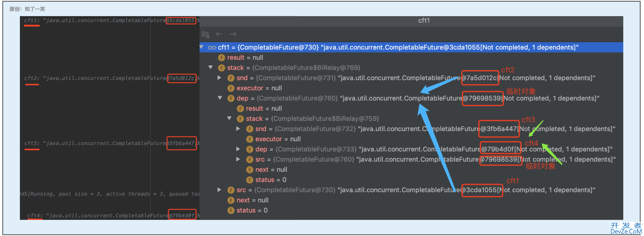Expand the snd CompletableFuture@732 node
The image size is (644, 236).
coord(238,128)
